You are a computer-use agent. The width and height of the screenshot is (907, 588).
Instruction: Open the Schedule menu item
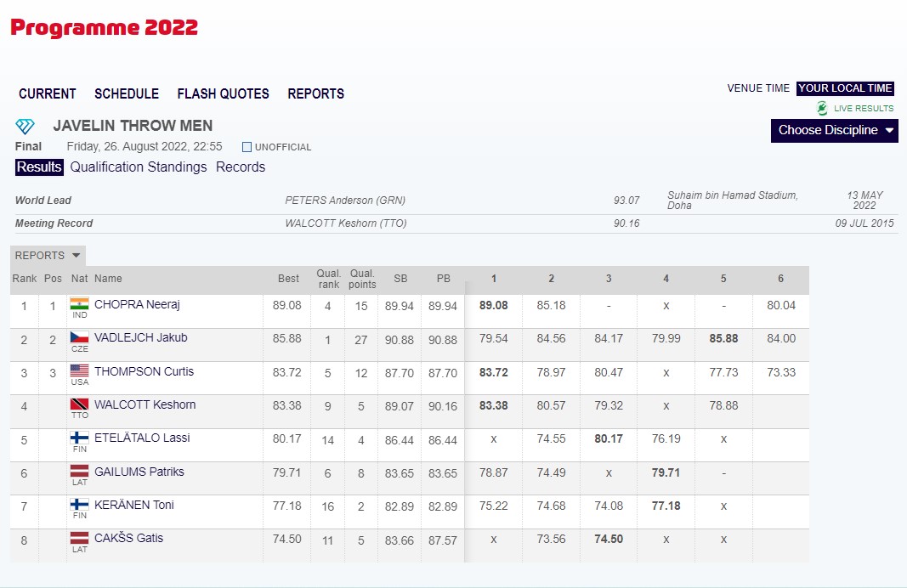click(127, 94)
